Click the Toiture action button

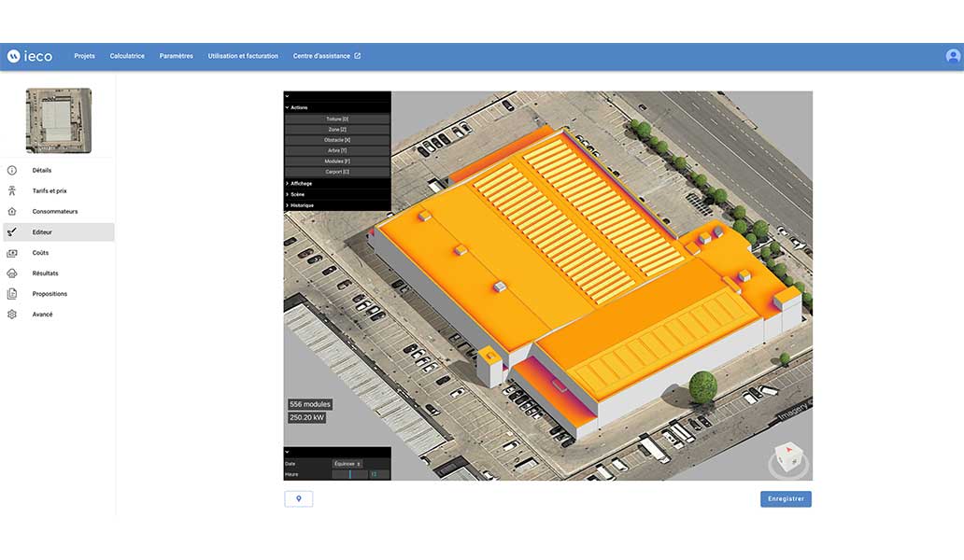tap(337, 119)
